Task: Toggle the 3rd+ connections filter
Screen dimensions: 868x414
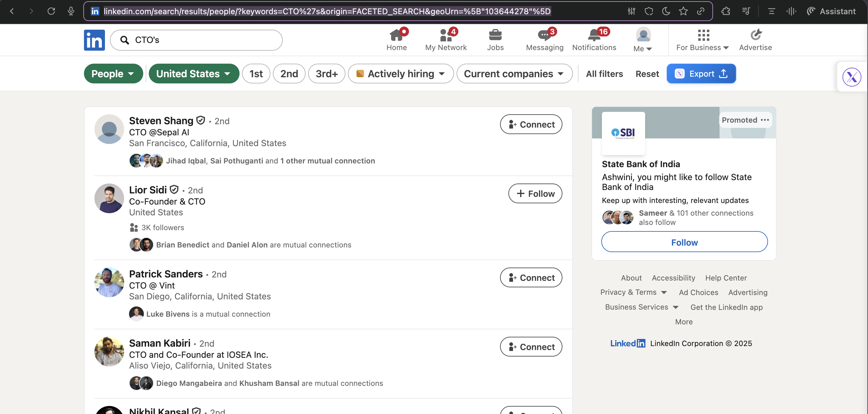Action: tap(326, 74)
